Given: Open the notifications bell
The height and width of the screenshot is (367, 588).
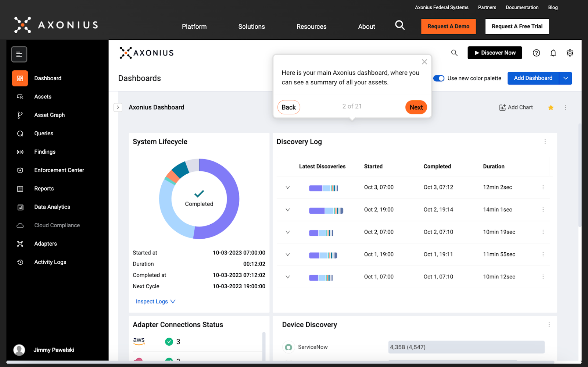Looking at the screenshot, I should click(553, 53).
